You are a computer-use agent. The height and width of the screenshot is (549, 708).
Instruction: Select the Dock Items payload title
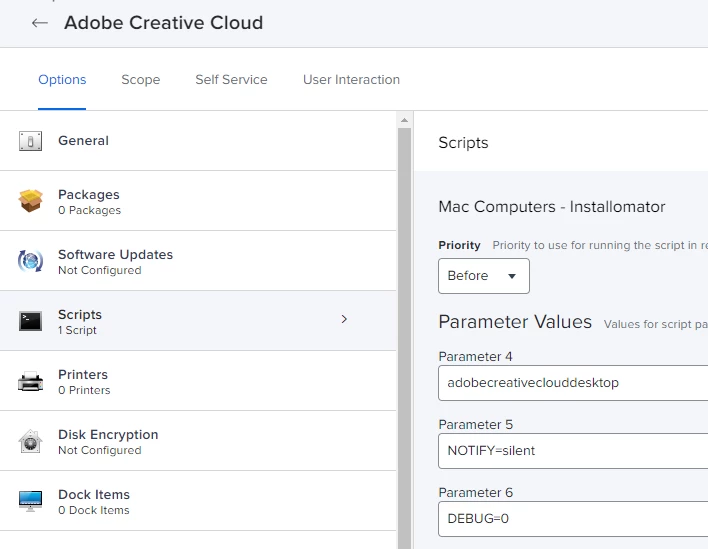[x=94, y=495]
